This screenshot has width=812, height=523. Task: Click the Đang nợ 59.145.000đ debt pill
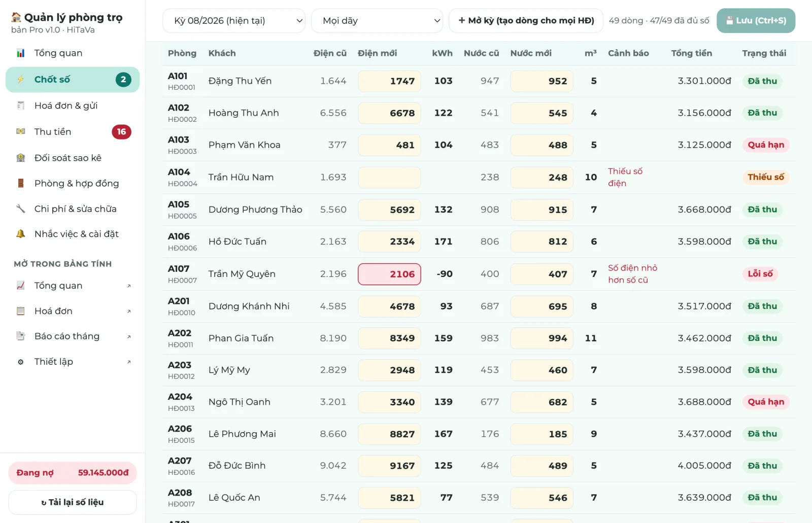(73, 473)
